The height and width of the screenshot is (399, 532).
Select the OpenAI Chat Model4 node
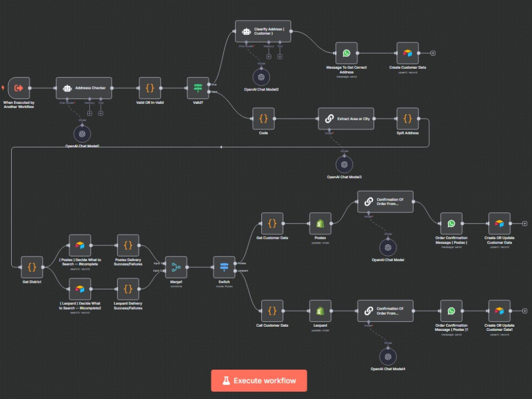[x=388, y=356]
